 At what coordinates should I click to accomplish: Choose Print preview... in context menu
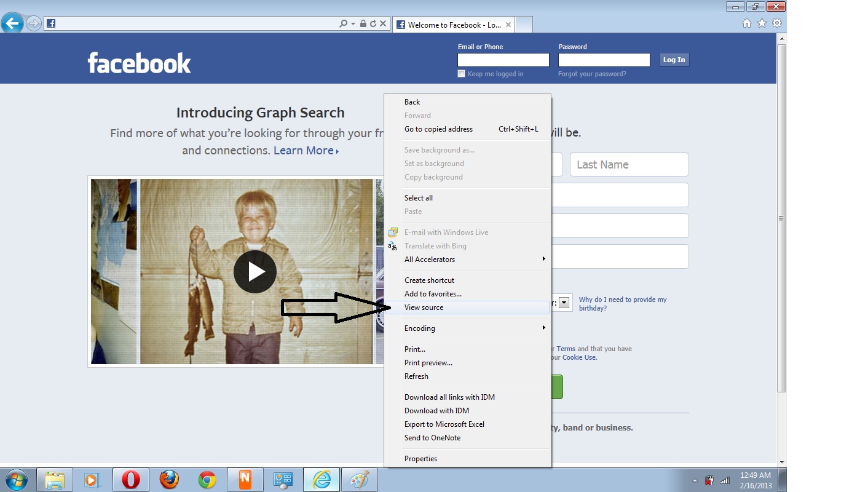(468, 363)
